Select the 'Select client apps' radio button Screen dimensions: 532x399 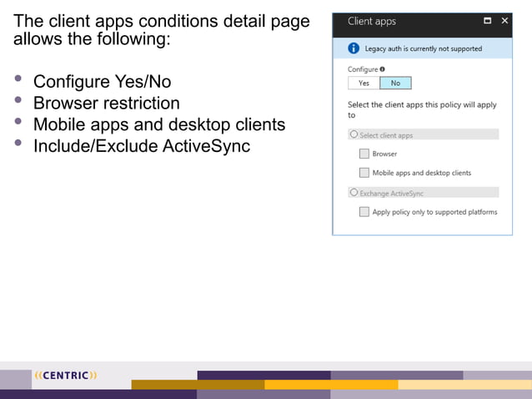[354, 134]
